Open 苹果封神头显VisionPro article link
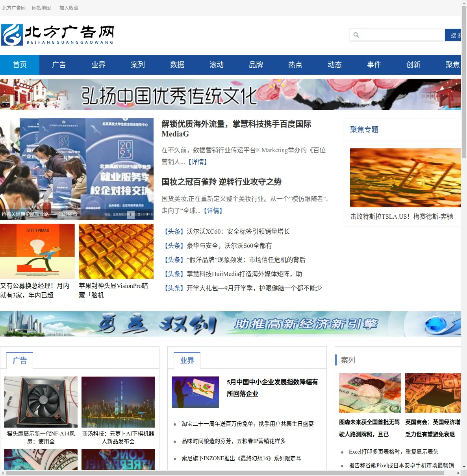This screenshot has width=467, height=476. tap(113, 290)
